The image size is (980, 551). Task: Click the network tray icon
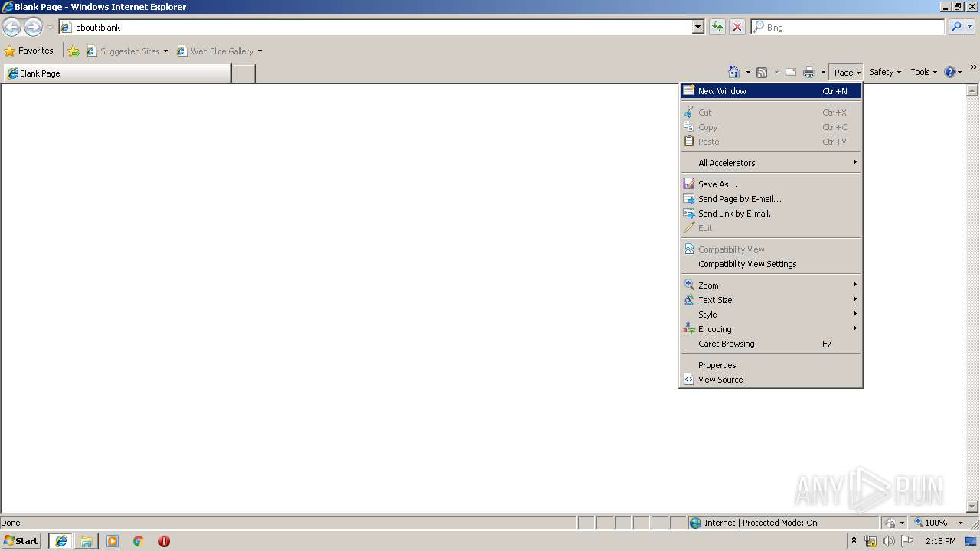[871, 541]
